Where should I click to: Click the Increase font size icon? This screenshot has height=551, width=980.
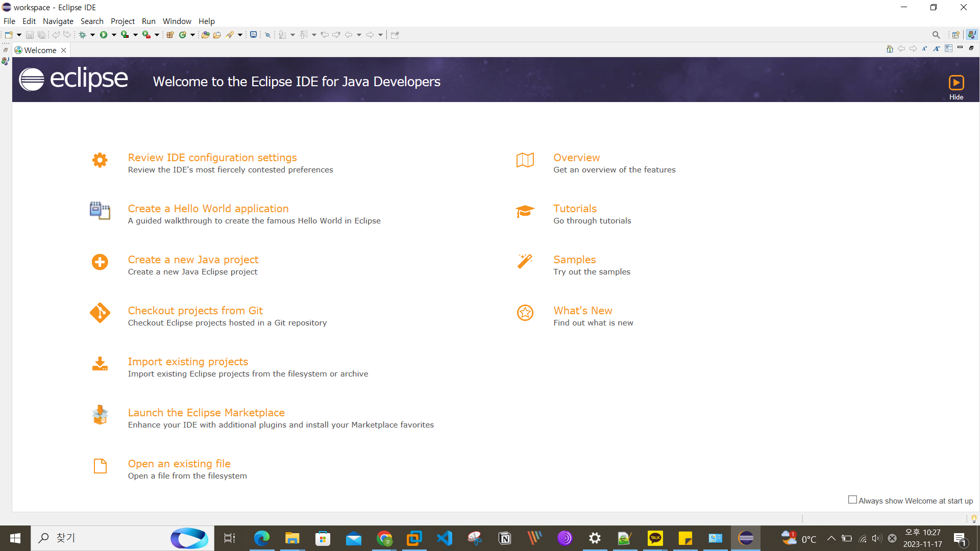[936, 49]
